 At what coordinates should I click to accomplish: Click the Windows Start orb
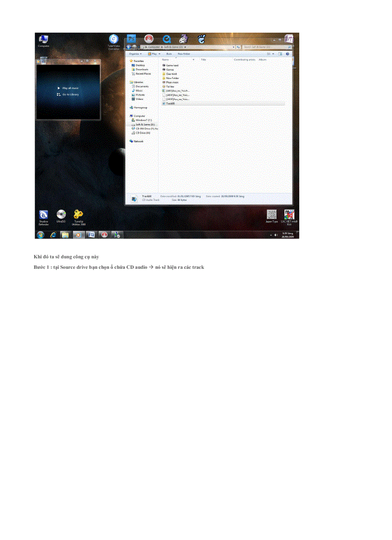[x=40, y=235]
